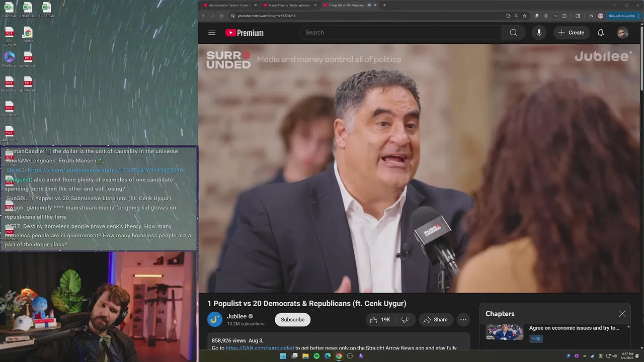Open the volume control in the system tray
Image resolution: width=644 pixels, height=362 pixels.
[614, 356]
